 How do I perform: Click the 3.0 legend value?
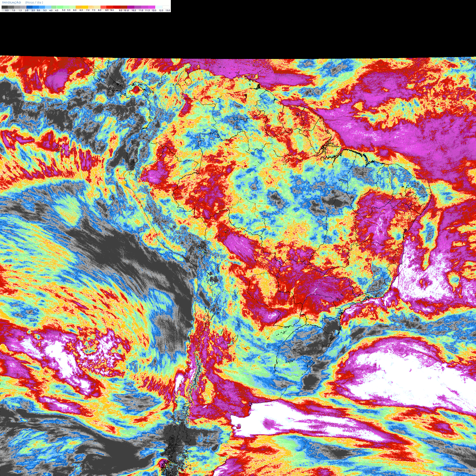[38, 10]
